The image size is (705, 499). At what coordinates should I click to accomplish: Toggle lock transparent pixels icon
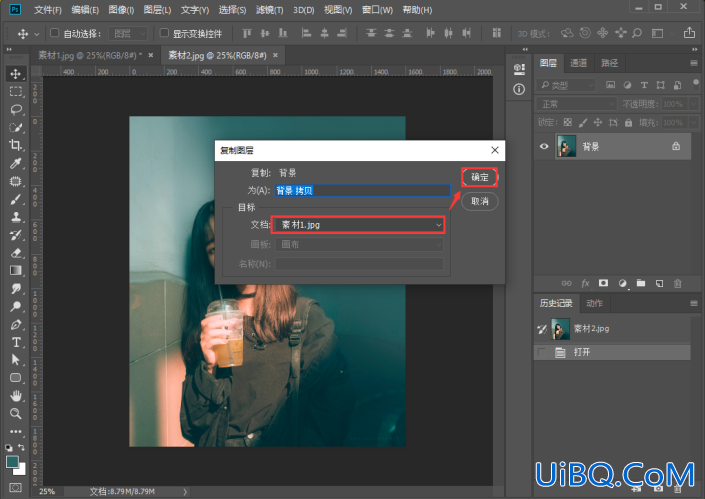pos(568,122)
